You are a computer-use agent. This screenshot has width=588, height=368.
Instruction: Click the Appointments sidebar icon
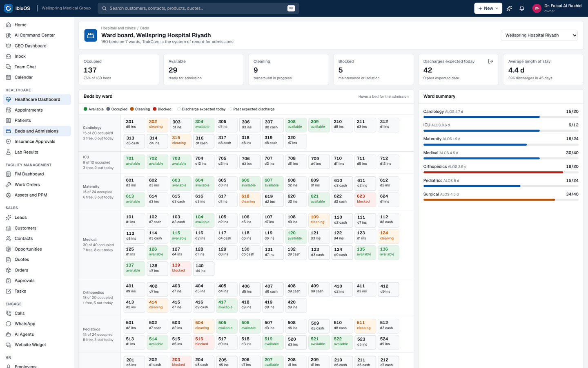[8, 110]
